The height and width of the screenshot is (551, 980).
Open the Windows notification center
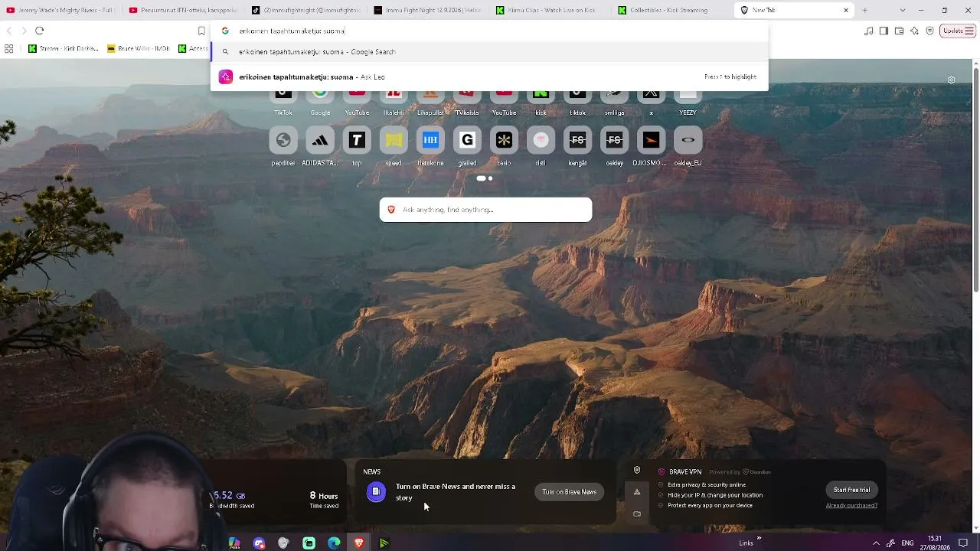tap(963, 543)
